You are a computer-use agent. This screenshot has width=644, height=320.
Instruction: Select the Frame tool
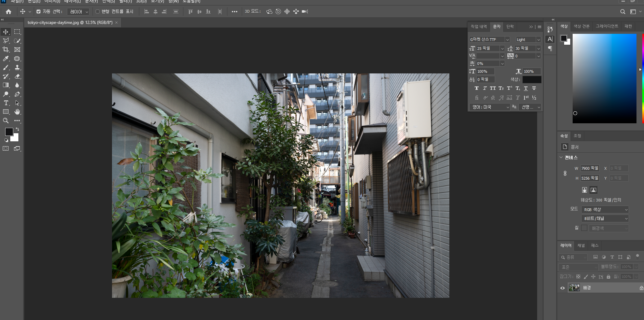17,50
